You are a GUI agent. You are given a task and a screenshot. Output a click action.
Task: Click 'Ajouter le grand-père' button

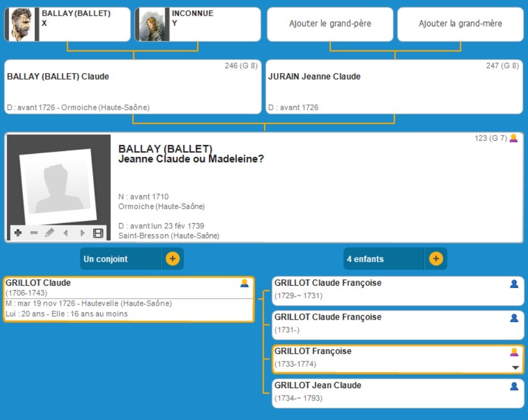pyautogui.click(x=330, y=24)
